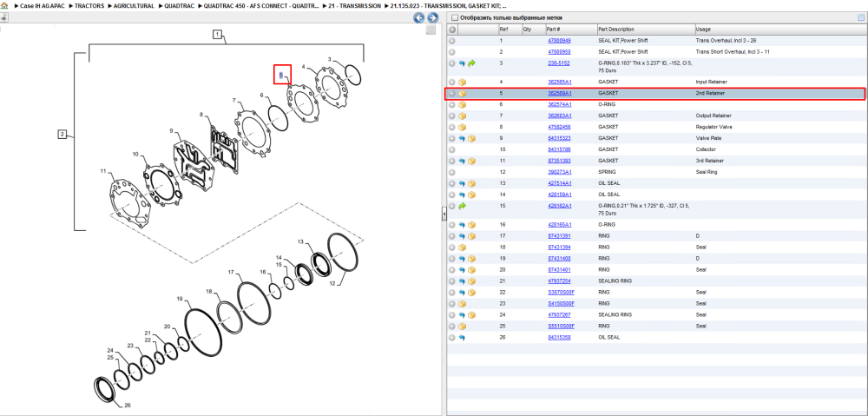Click the package box icon on ref 4
This screenshot has height=416, width=868.
[x=463, y=82]
